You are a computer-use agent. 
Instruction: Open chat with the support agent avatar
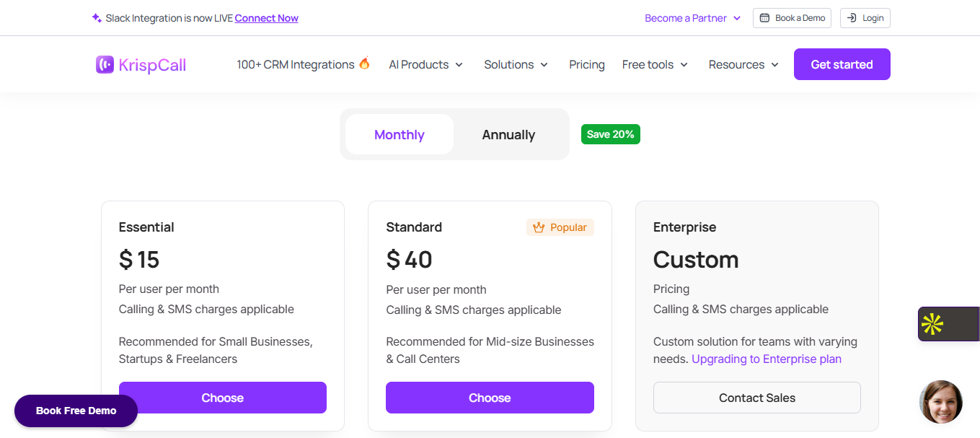pyautogui.click(x=941, y=402)
